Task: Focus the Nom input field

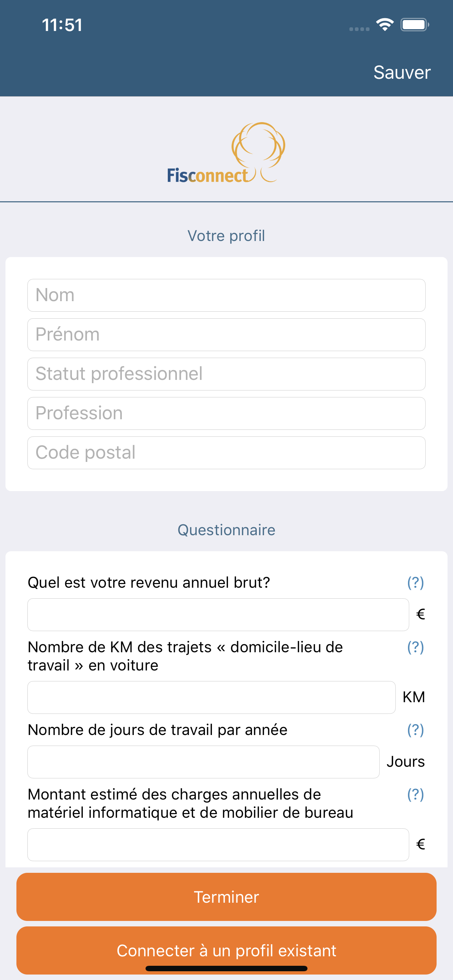Action: tap(226, 295)
